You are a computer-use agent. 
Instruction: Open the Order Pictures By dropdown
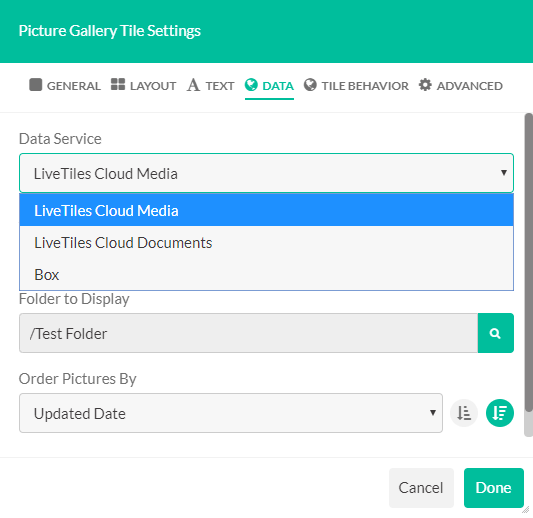tap(231, 413)
